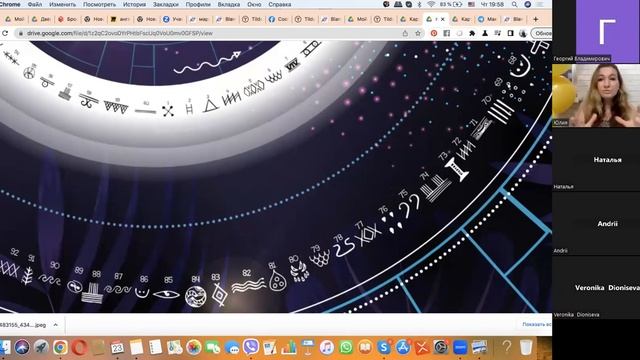Open the Окно menu
The width and height of the screenshot is (640, 360).
(x=254, y=4)
